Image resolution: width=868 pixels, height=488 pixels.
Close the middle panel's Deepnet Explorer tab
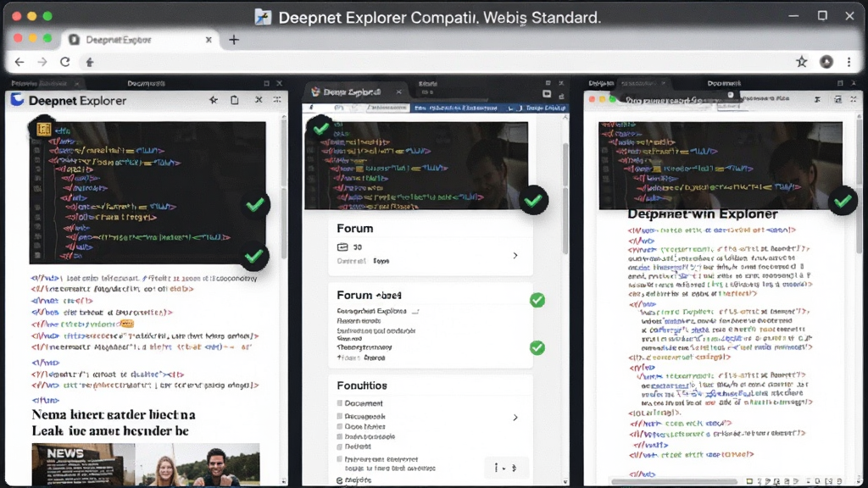pyautogui.click(x=398, y=91)
